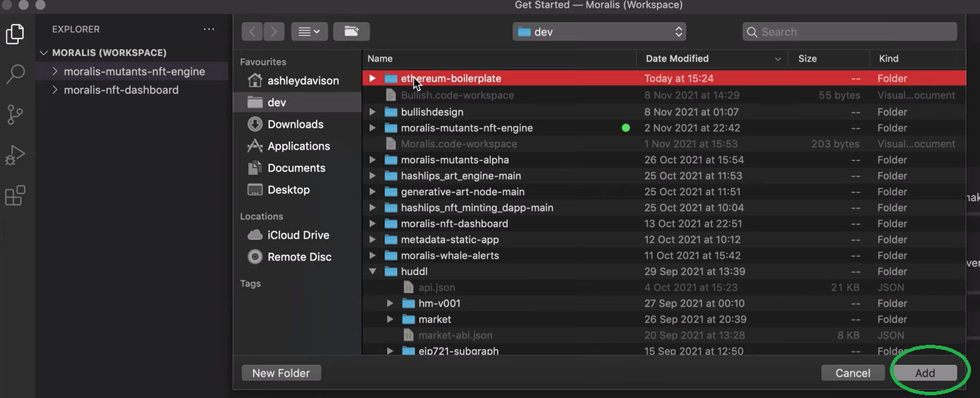Image resolution: width=980 pixels, height=398 pixels.
Task: Sort by Size column header
Action: (x=828, y=59)
